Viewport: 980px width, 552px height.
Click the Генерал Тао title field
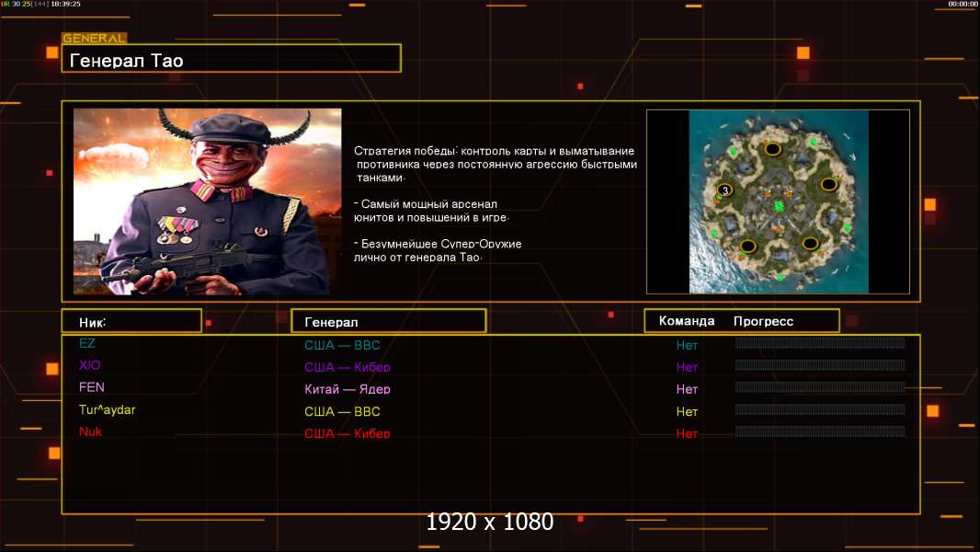(x=232, y=58)
